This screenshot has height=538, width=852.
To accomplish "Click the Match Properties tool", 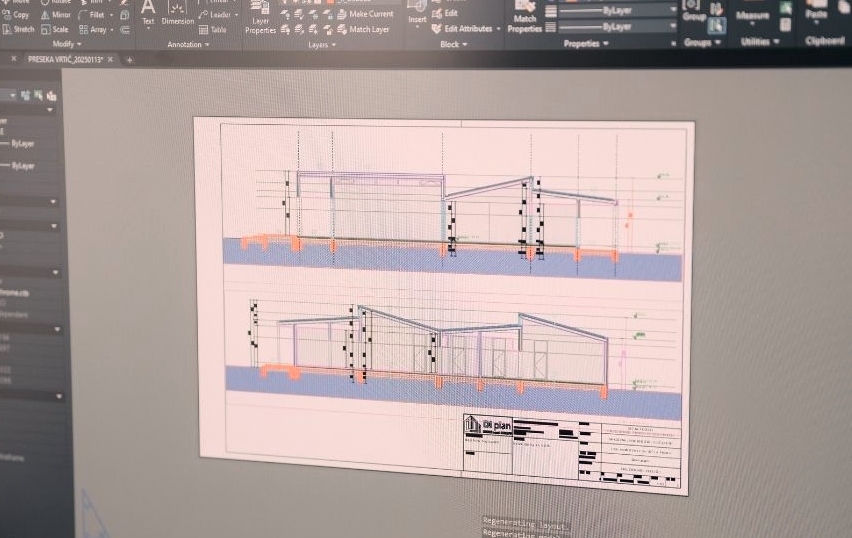I will coord(524,19).
